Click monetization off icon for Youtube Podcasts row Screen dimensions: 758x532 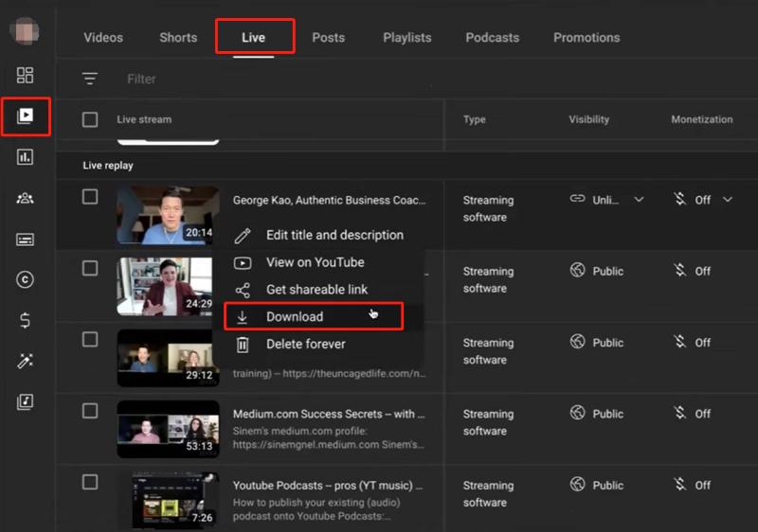pyautogui.click(x=680, y=484)
